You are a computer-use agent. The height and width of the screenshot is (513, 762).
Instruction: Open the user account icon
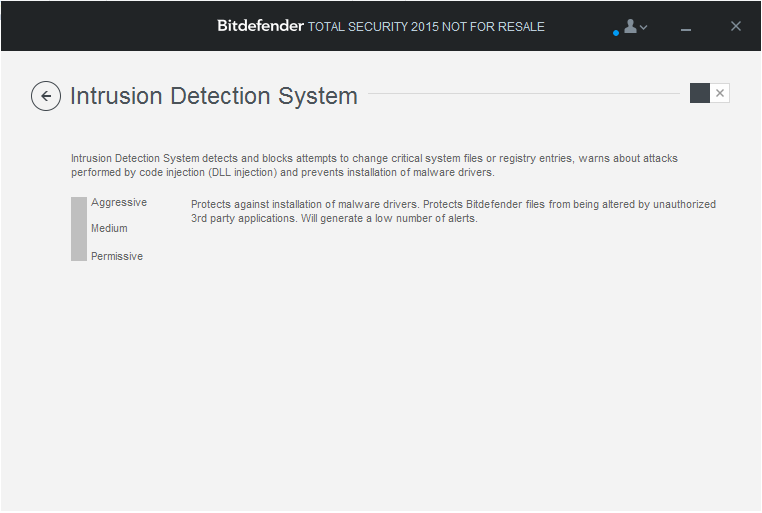(630, 26)
